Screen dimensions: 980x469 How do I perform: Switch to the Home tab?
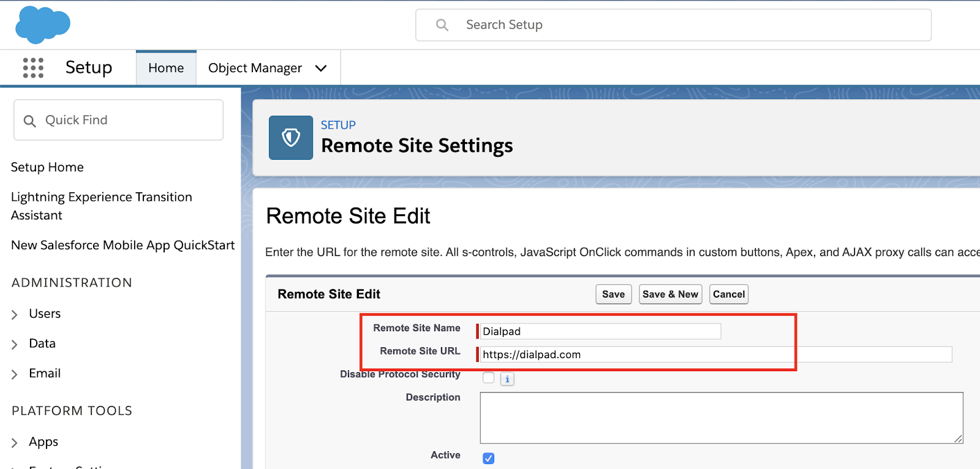(166, 68)
